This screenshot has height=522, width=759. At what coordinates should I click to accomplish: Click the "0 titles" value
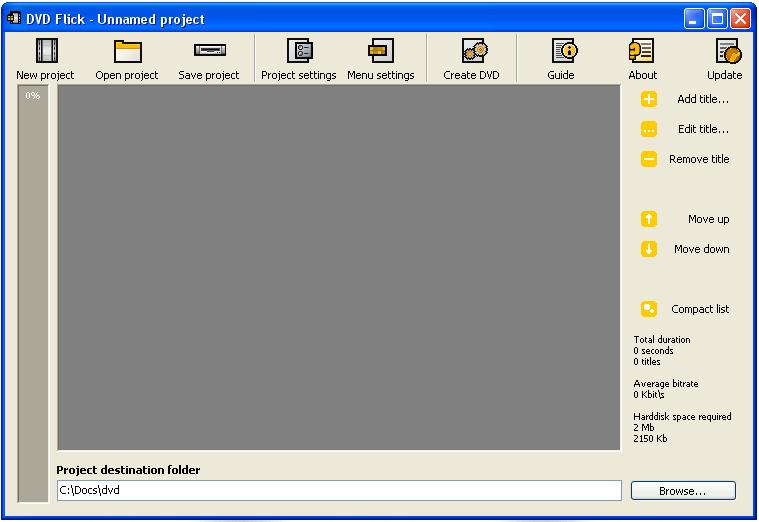[x=647, y=362]
